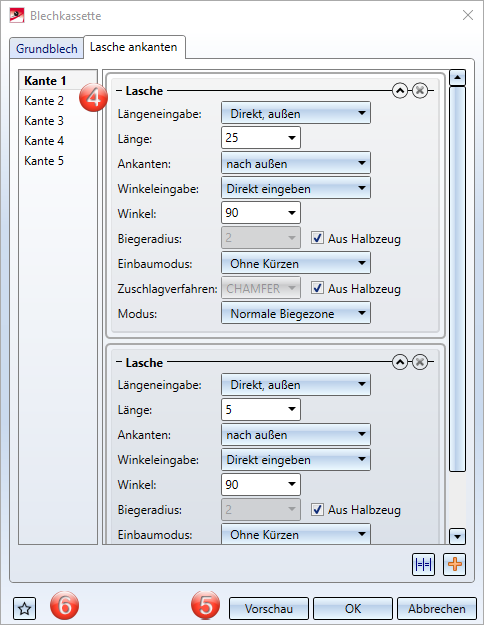Open Winkeleingabe dropdown in second Lasche
Viewport: 499px width, 631px height.
click(296, 459)
